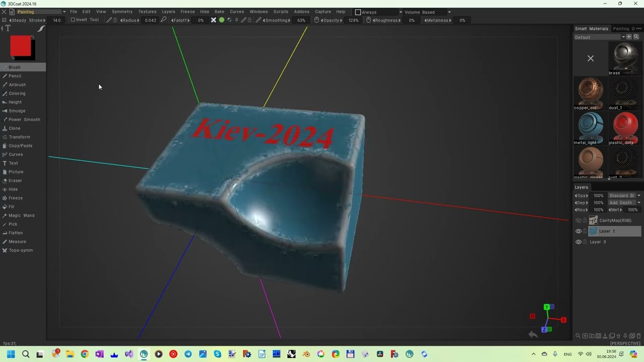Move layer down with arrow icon

[x=625, y=336]
